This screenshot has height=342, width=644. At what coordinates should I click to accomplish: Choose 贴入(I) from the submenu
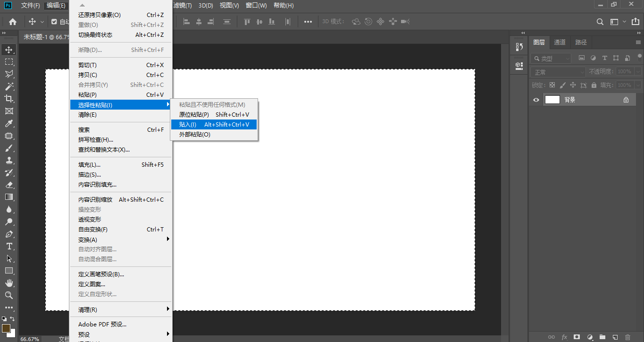pos(214,125)
